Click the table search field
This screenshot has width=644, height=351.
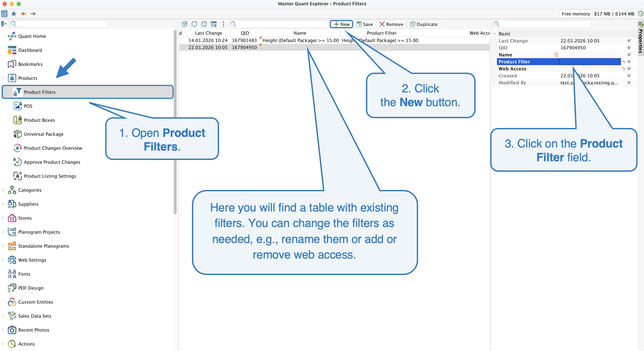(279, 24)
